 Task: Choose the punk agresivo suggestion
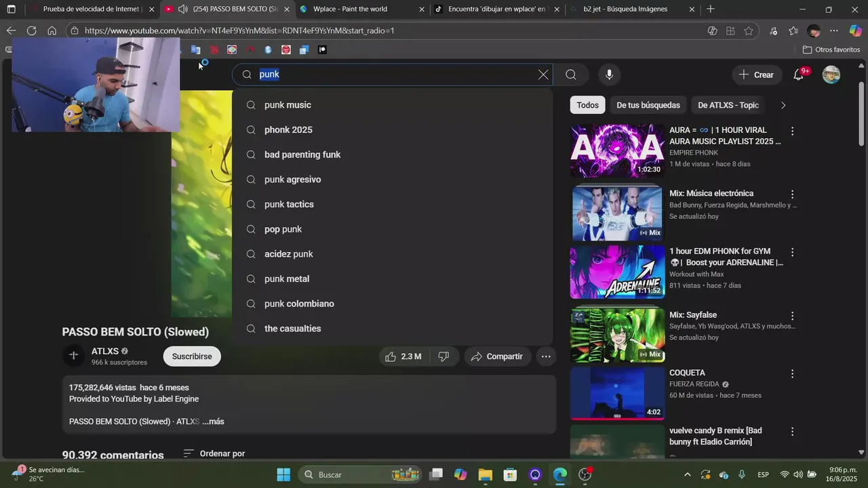point(392,180)
